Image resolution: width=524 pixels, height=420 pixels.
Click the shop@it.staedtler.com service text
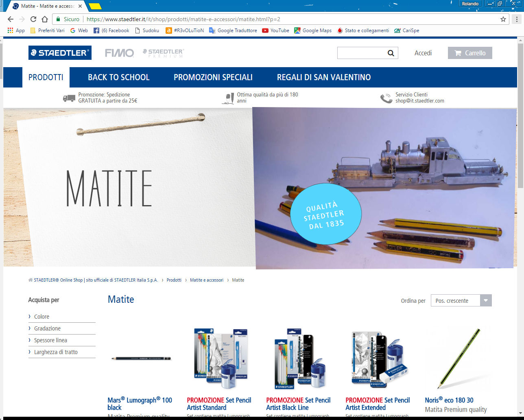[x=420, y=101]
